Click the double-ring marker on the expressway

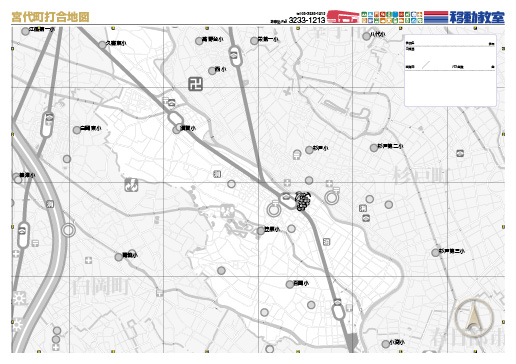(x=68, y=230)
